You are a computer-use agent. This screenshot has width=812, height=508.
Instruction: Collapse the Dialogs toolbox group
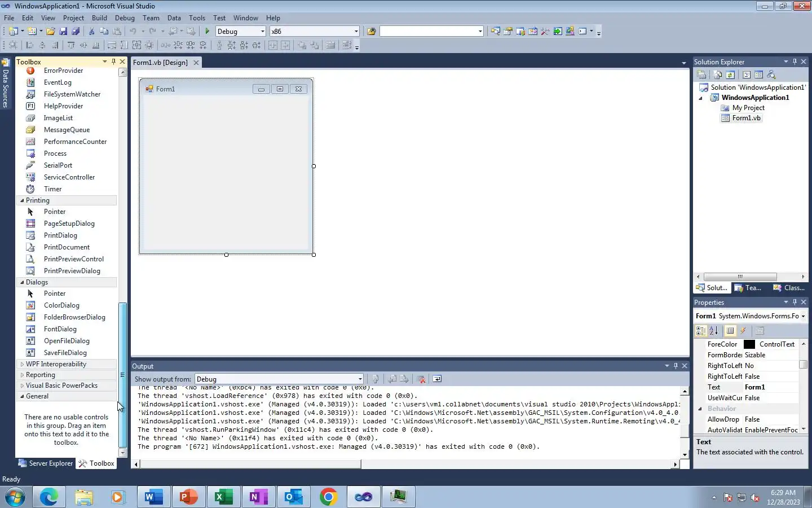22,282
